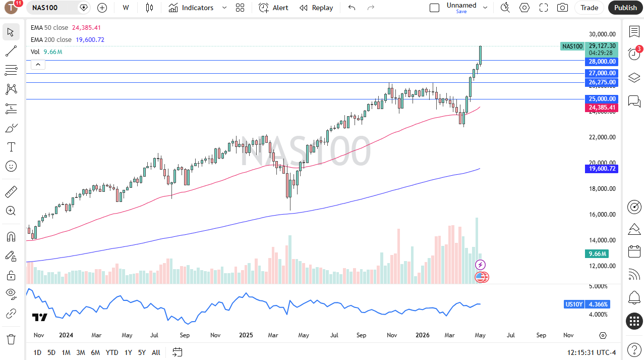Add a symbol with the plus icon
This screenshot has width=644, height=360.
pos(102,8)
